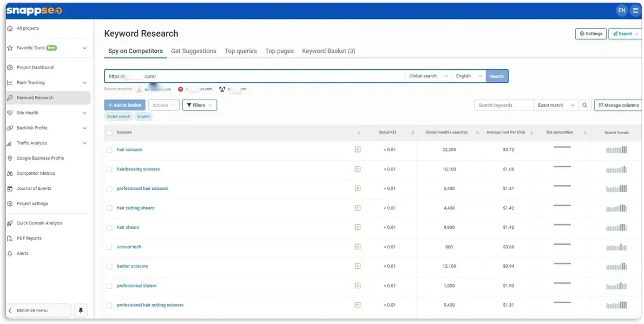Check the hair scissors row checkbox

109,150
